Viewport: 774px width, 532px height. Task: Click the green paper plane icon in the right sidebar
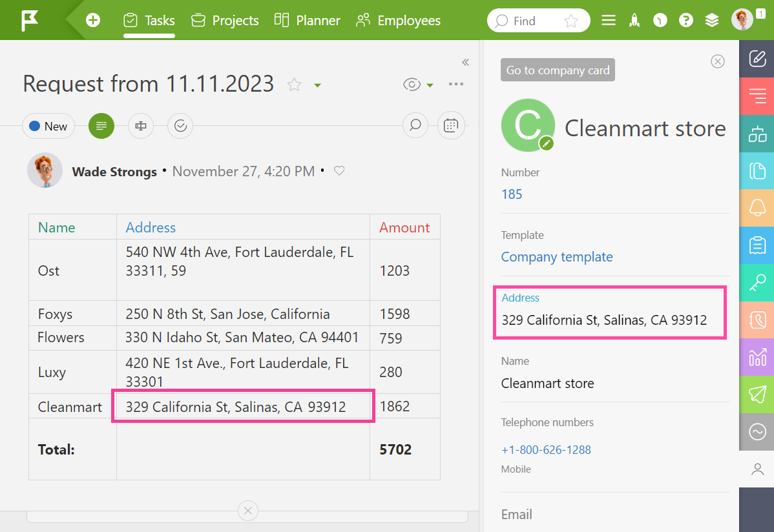757,394
